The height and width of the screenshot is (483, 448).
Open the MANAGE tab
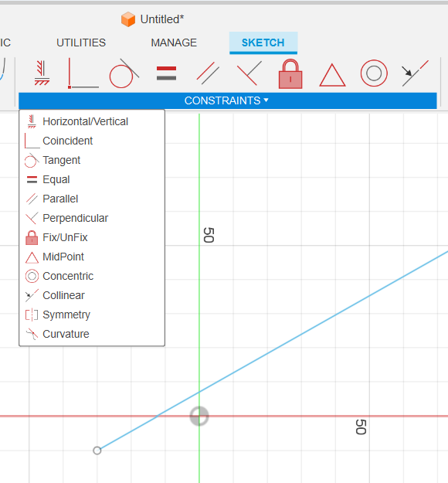pyautogui.click(x=174, y=43)
